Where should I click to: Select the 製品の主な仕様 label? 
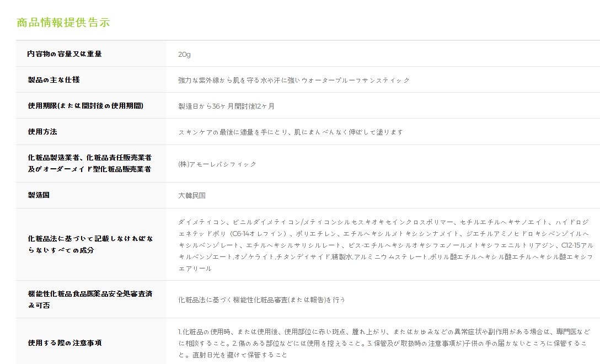click(x=54, y=79)
